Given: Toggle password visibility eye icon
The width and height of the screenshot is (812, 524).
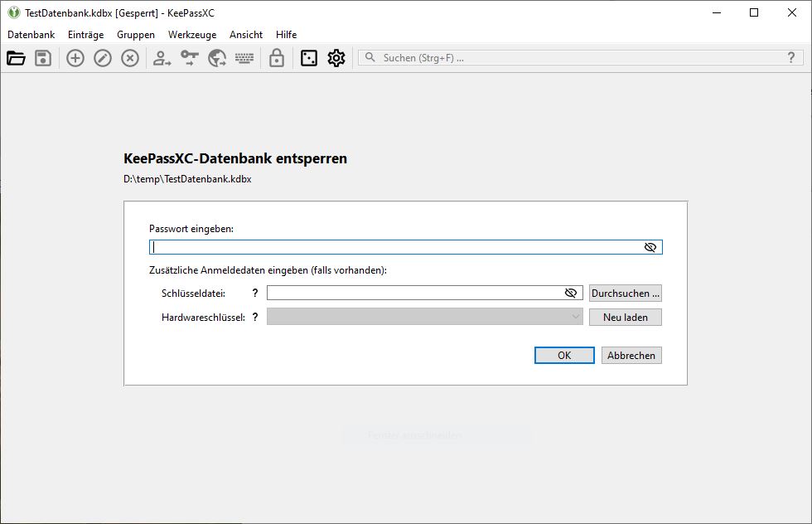Looking at the screenshot, I should (650, 247).
